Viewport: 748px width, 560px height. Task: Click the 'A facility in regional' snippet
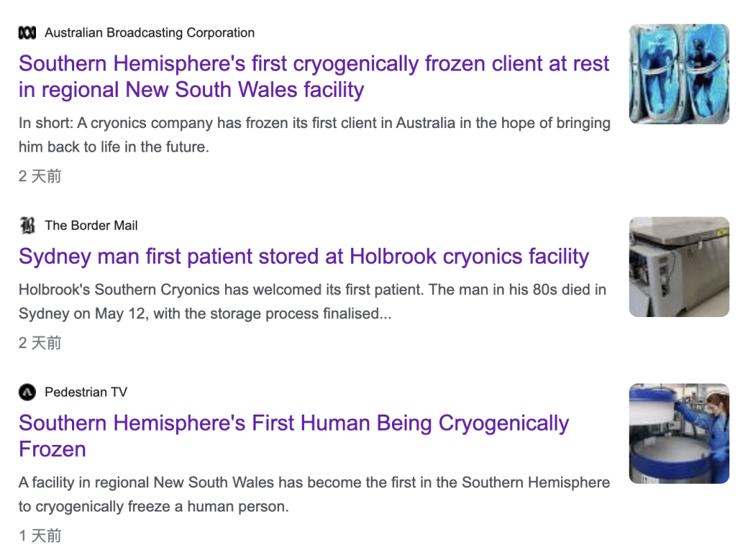(x=314, y=494)
